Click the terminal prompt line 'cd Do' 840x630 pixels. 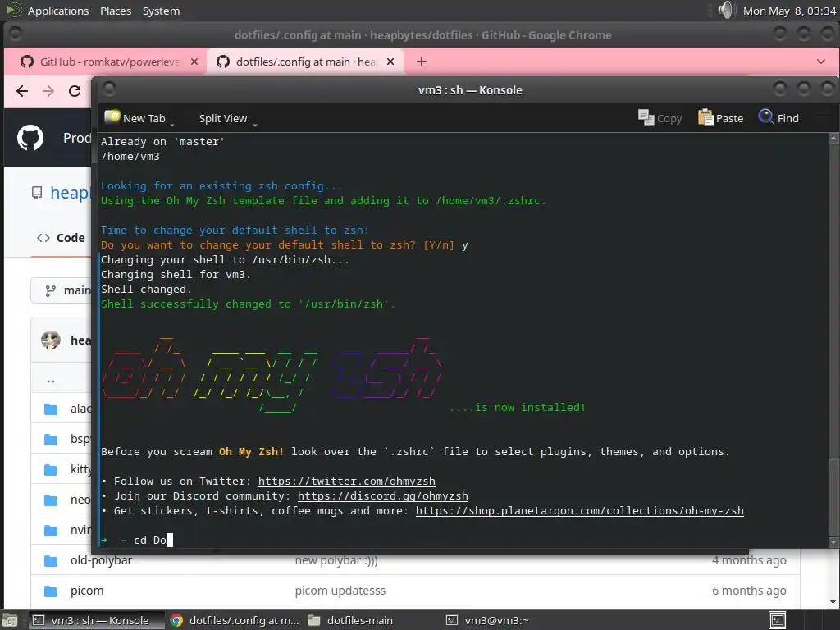tap(137, 540)
